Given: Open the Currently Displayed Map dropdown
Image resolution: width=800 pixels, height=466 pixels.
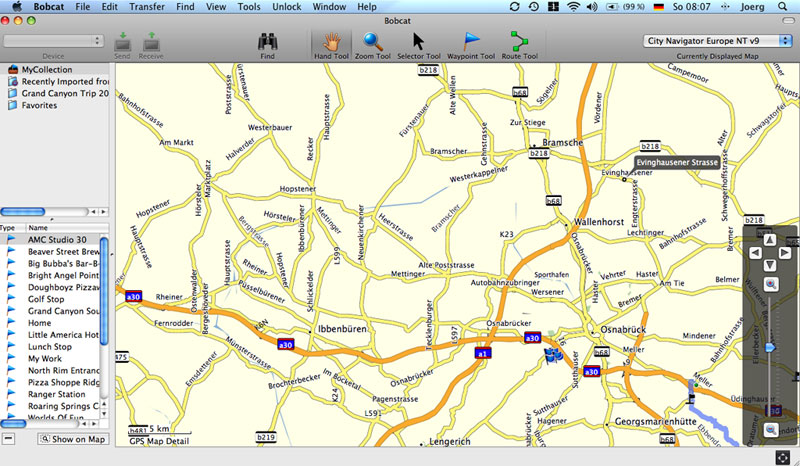Looking at the screenshot, I should point(717,41).
